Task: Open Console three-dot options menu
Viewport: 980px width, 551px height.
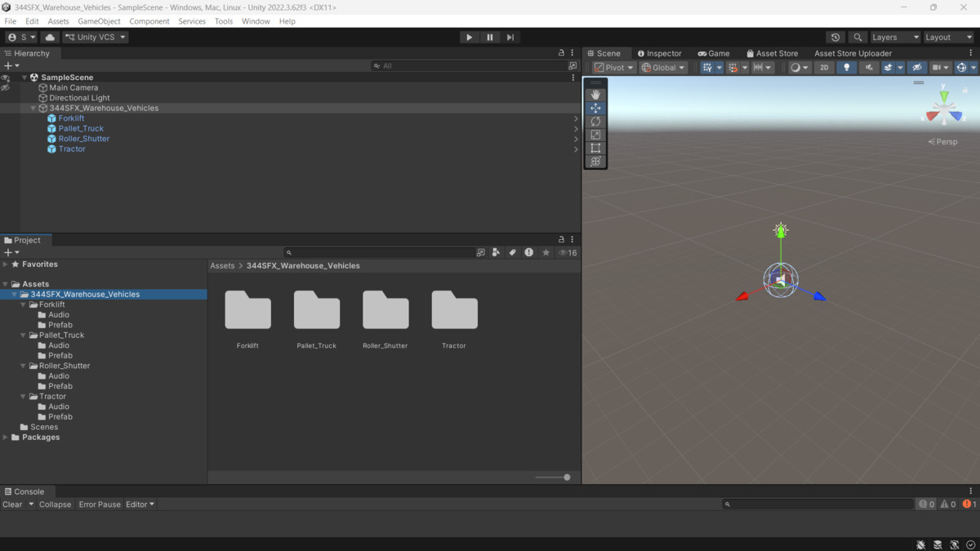Action: click(971, 491)
